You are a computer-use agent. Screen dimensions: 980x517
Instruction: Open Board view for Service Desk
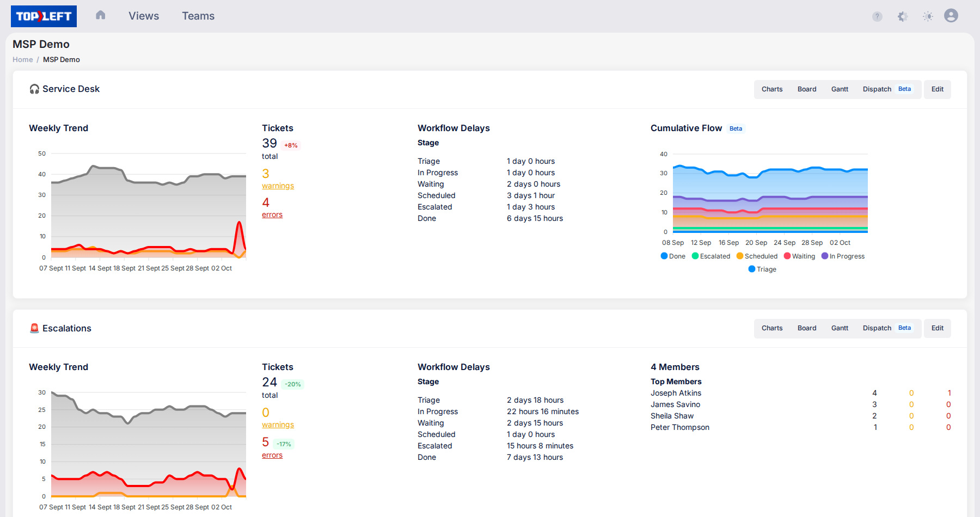(807, 89)
